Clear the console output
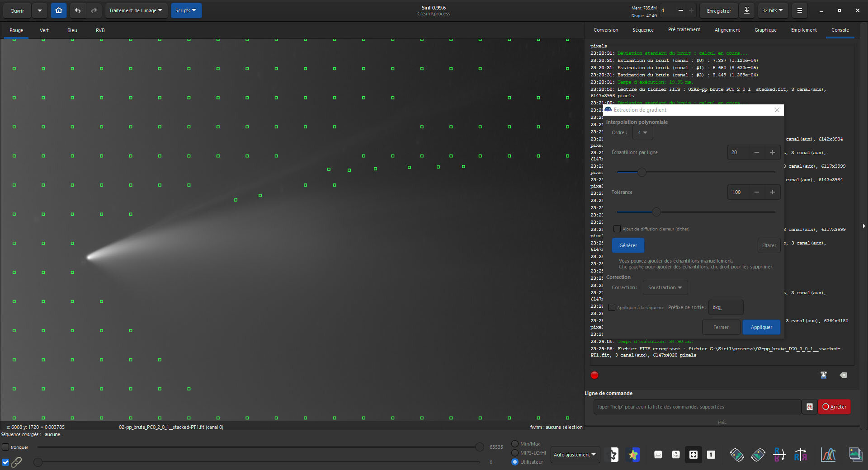868x470 pixels. [x=843, y=375]
